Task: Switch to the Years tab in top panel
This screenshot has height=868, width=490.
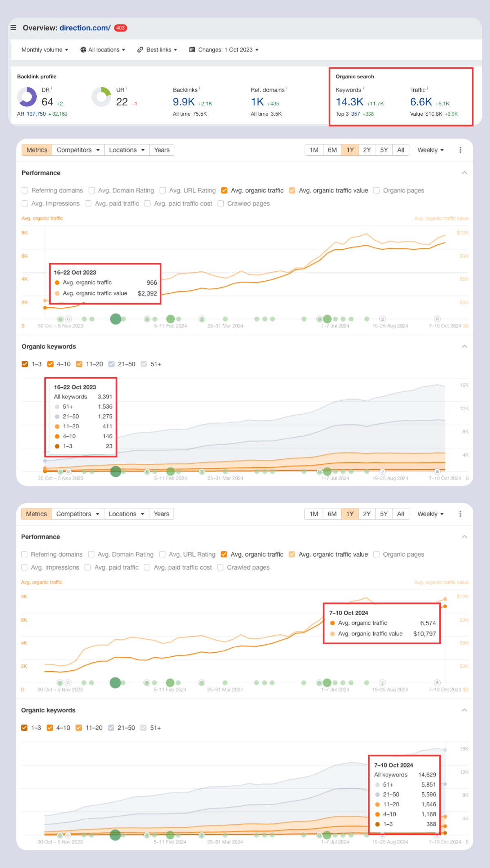Action: tap(162, 150)
